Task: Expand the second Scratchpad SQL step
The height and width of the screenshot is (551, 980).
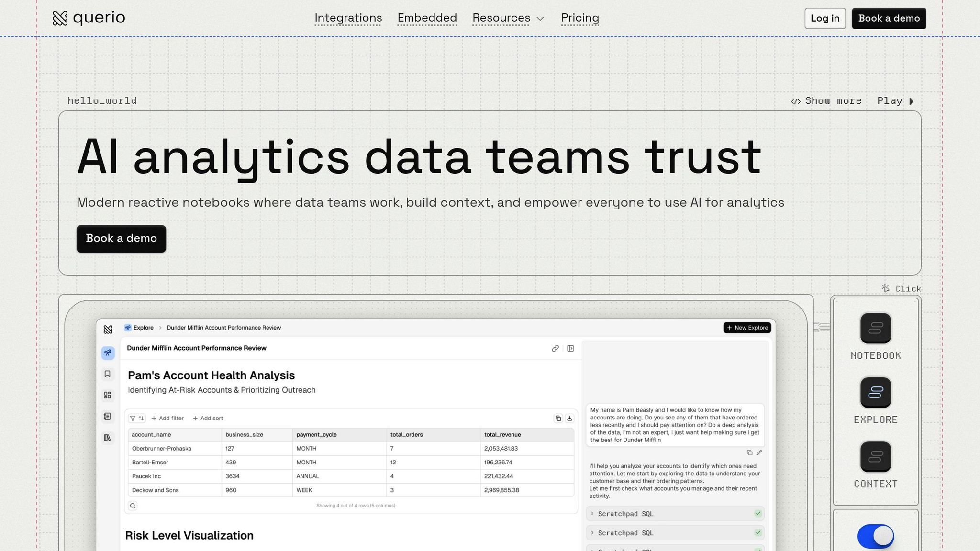Action: point(675,533)
